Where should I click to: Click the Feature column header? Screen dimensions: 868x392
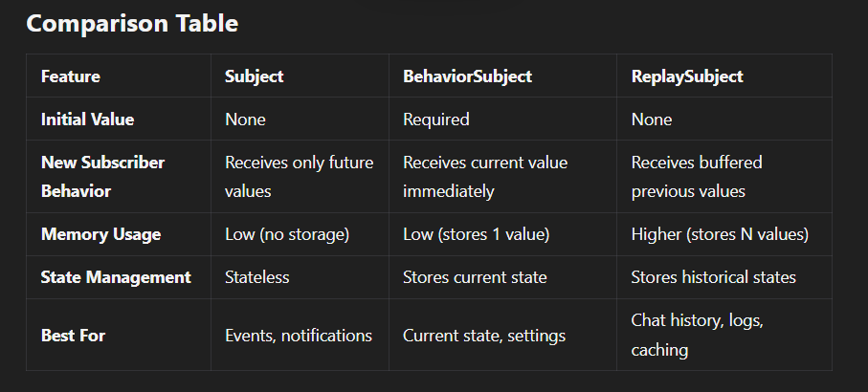point(71,76)
